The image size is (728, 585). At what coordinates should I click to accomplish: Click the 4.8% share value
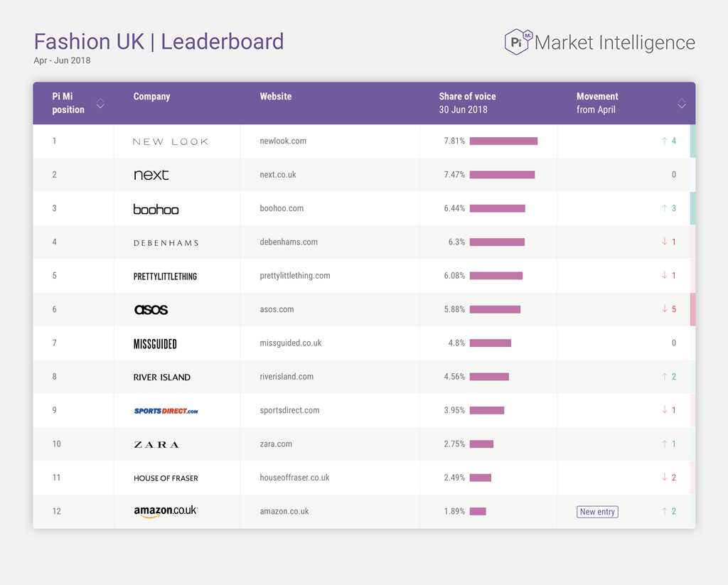tap(457, 343)
